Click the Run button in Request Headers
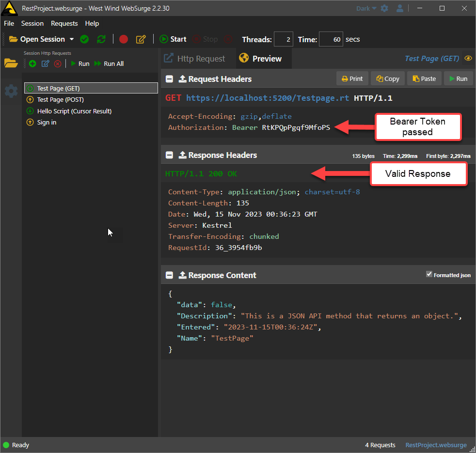 [459, 78]
